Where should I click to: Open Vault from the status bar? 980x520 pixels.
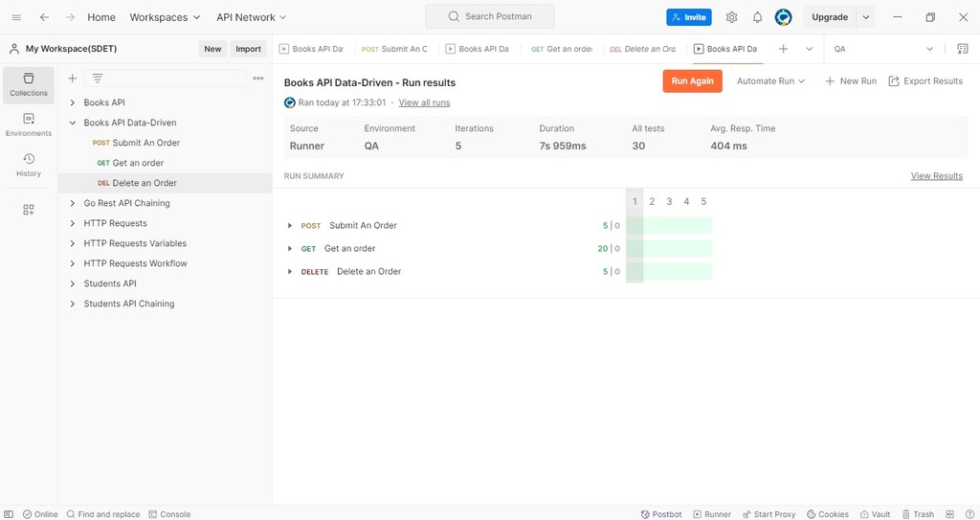tap(875, 514)
